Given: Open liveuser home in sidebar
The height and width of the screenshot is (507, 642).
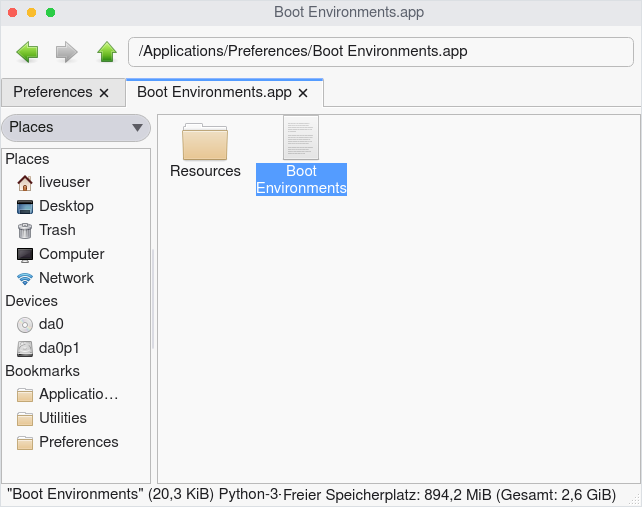Looking at the screenshot, I should (x=64, y=182).
